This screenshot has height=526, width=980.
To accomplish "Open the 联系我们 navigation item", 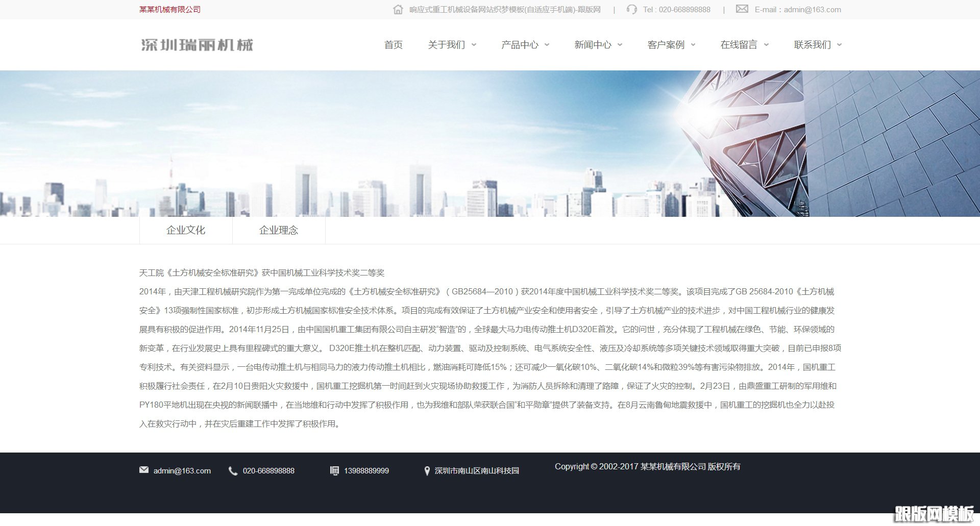I will [813, 45].
